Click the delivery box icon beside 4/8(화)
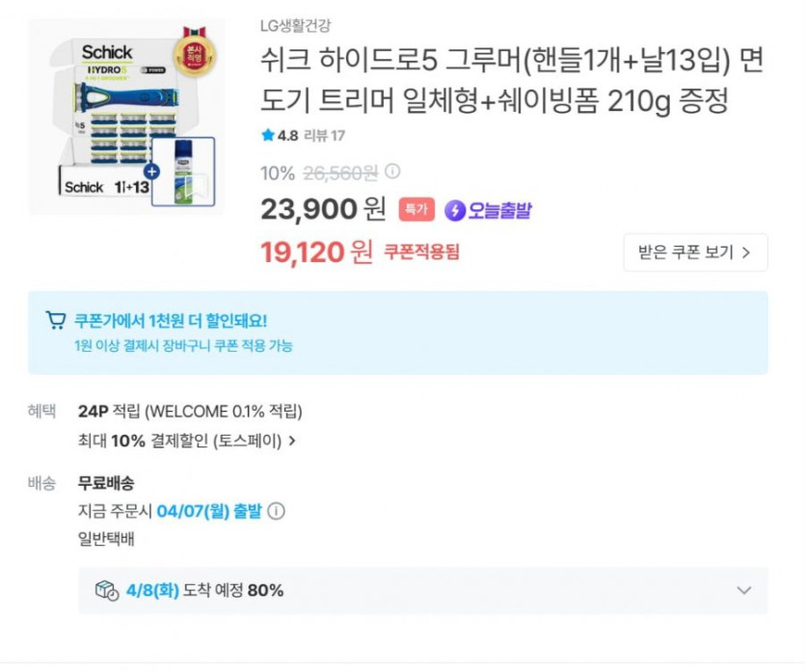The width and height of the screenshot is (805, 672). 106,590
